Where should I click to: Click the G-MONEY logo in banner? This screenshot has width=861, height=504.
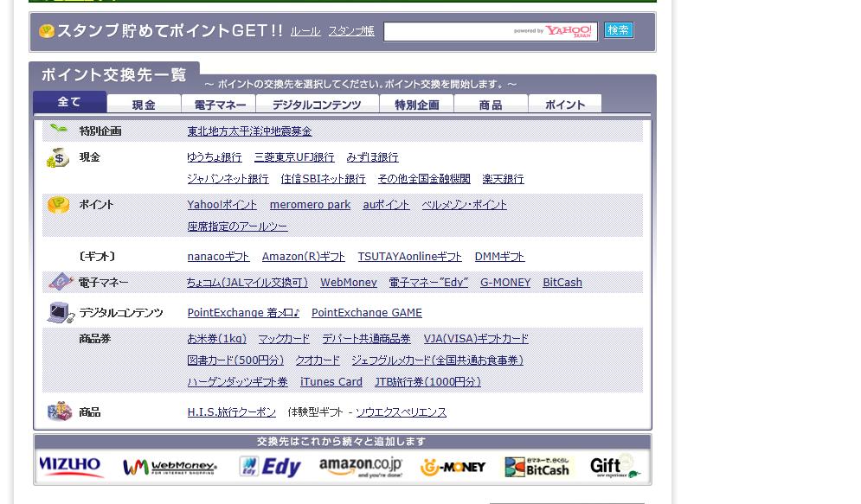(453, 468)
